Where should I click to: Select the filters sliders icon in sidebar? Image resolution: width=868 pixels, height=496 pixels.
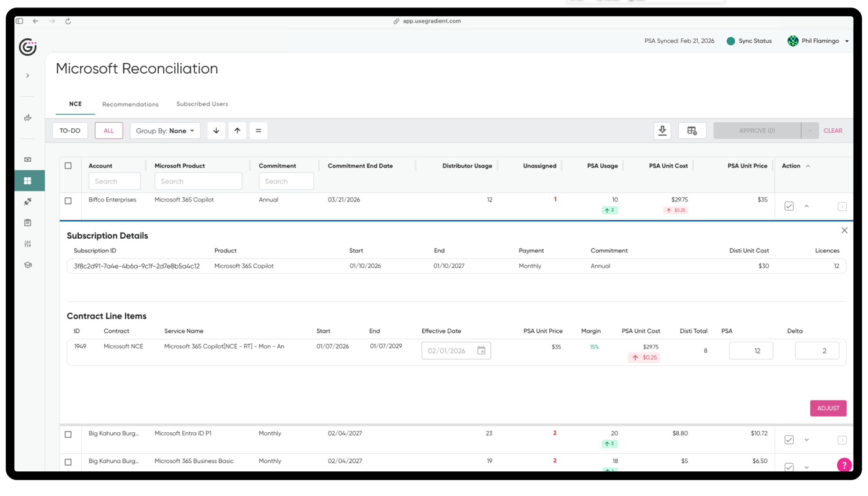[x=27, y=243]
